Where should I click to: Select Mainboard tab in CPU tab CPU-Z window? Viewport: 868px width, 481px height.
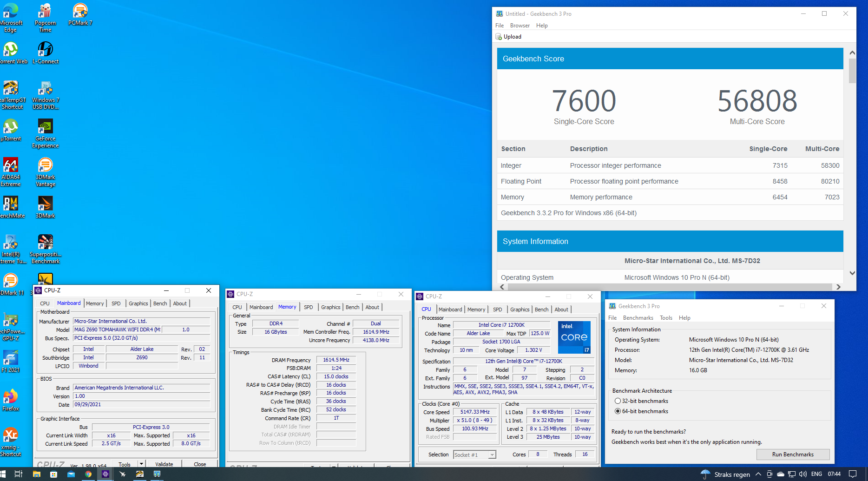(450, 310)
